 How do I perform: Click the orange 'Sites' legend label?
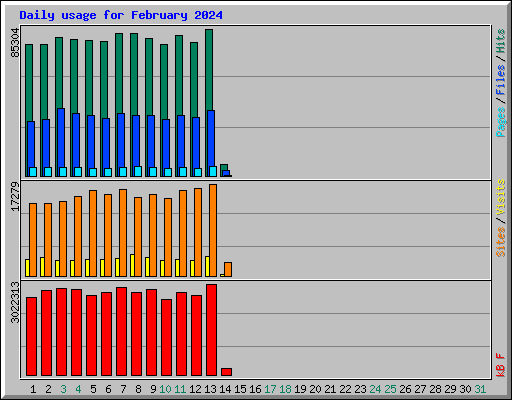click(501, 242)
